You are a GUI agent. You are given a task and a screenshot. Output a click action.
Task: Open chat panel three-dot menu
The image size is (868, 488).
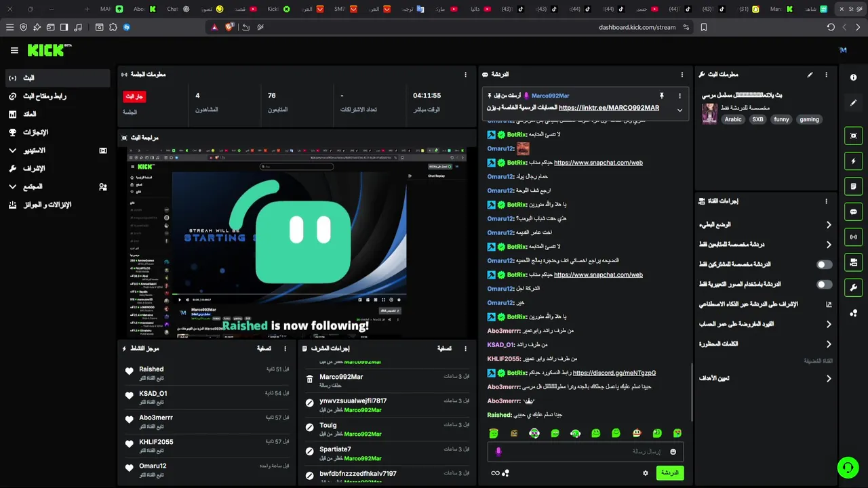click(682, 75)
